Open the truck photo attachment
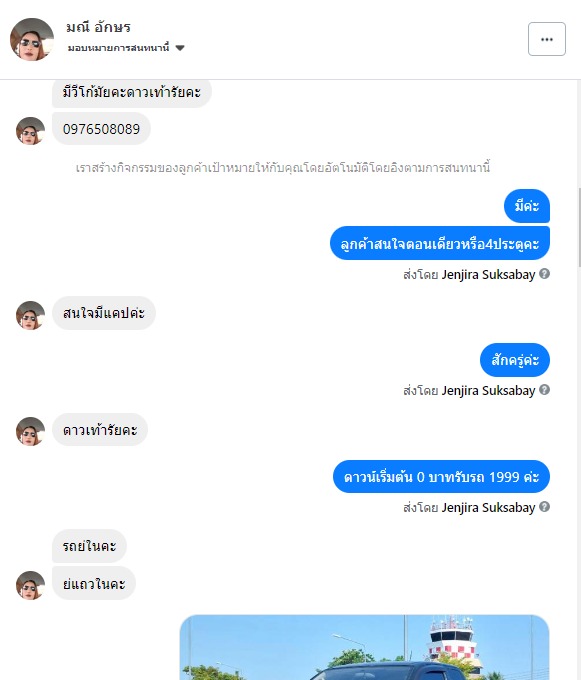581x680 pixels. tap(364, 647)
